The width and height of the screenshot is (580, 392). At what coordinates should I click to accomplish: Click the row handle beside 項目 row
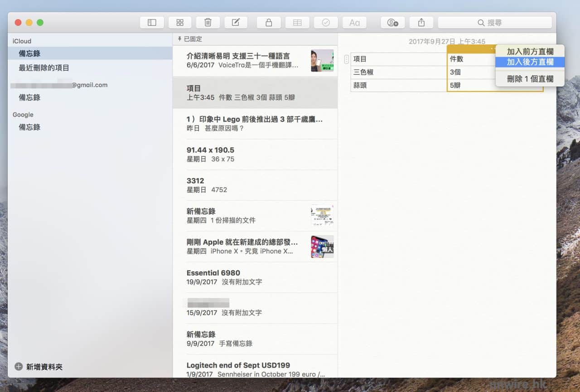[347, 59]
